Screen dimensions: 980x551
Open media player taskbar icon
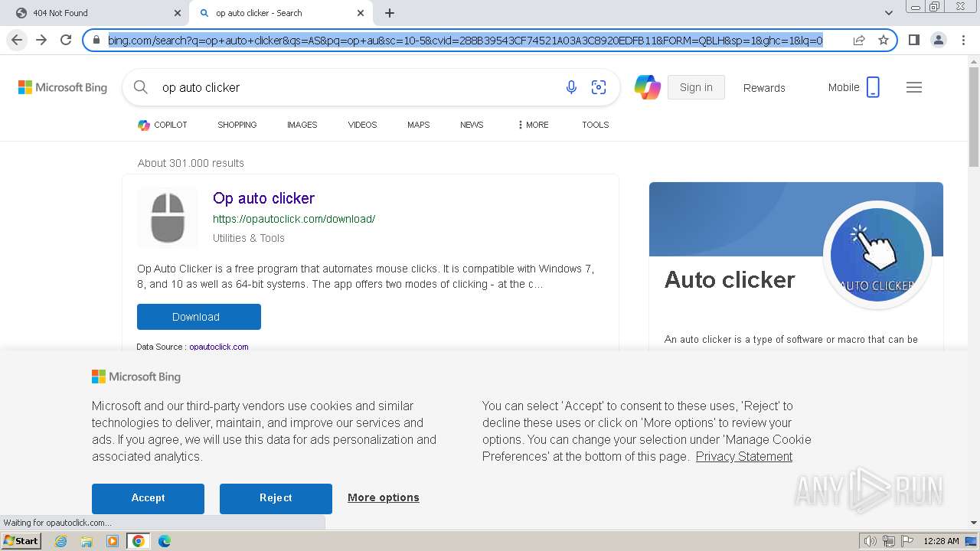pos(113,541)
